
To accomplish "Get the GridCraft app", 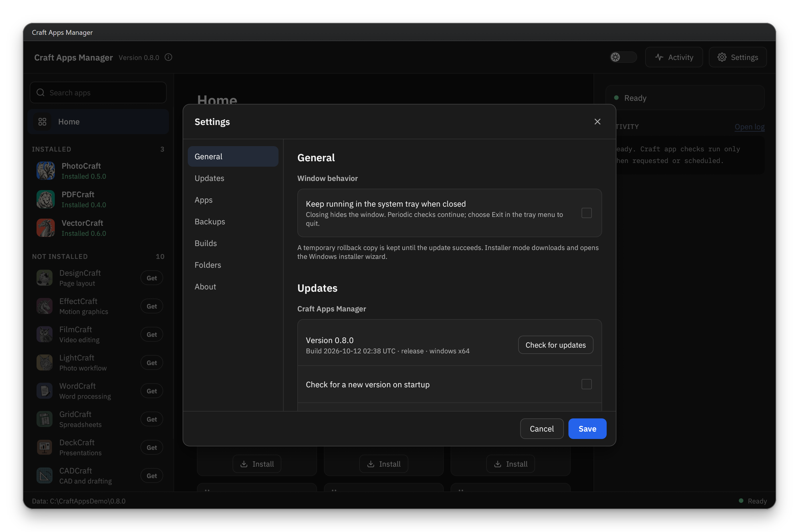I will [152, 419].
